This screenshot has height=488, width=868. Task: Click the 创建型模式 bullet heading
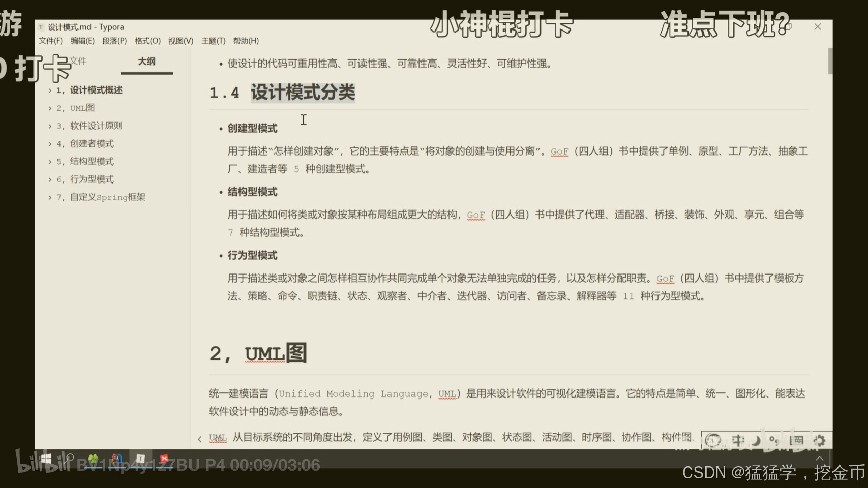(252, 128)
